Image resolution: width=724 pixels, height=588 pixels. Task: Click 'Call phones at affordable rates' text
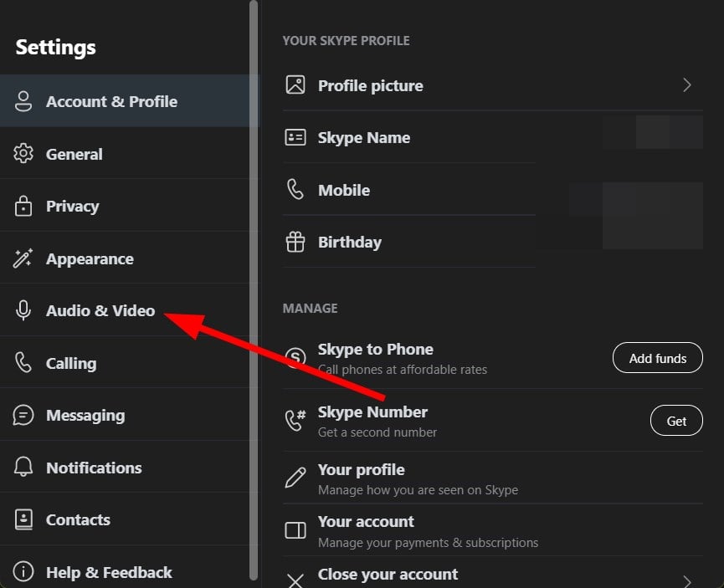403,370
